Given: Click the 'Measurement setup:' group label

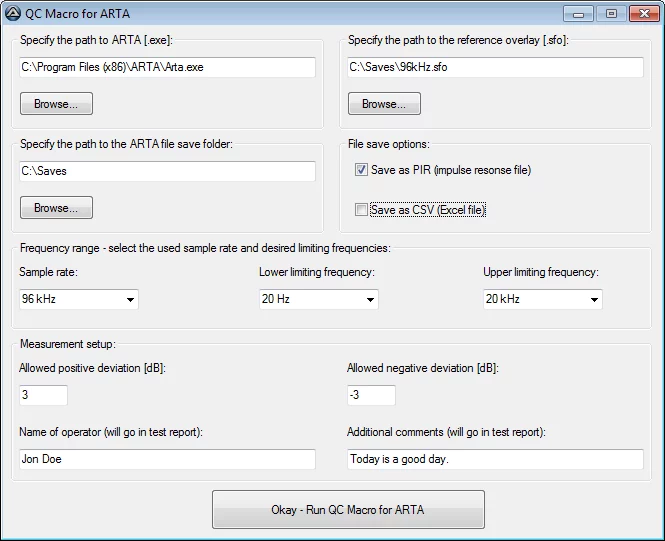Looking at the screenshot, I should pos(68,344).
